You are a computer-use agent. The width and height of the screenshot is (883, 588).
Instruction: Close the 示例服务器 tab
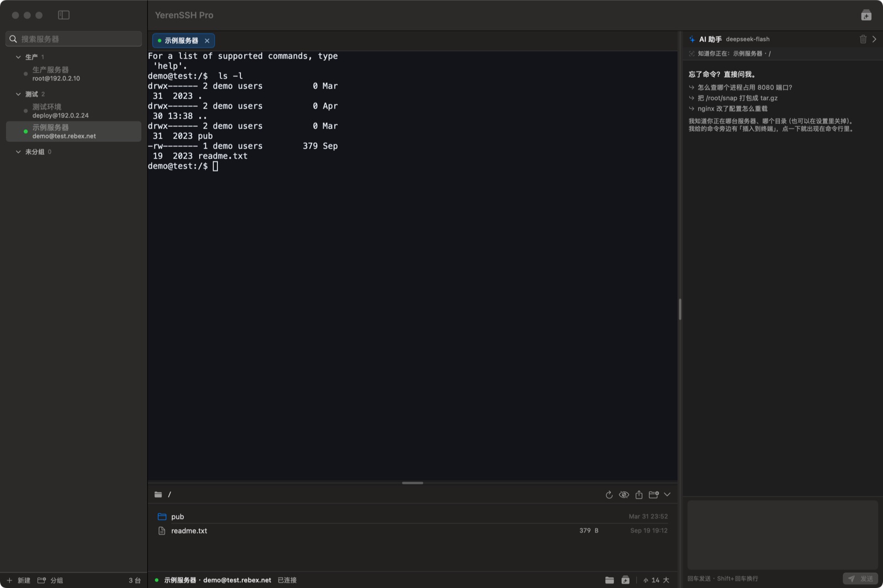click(207, 41)
